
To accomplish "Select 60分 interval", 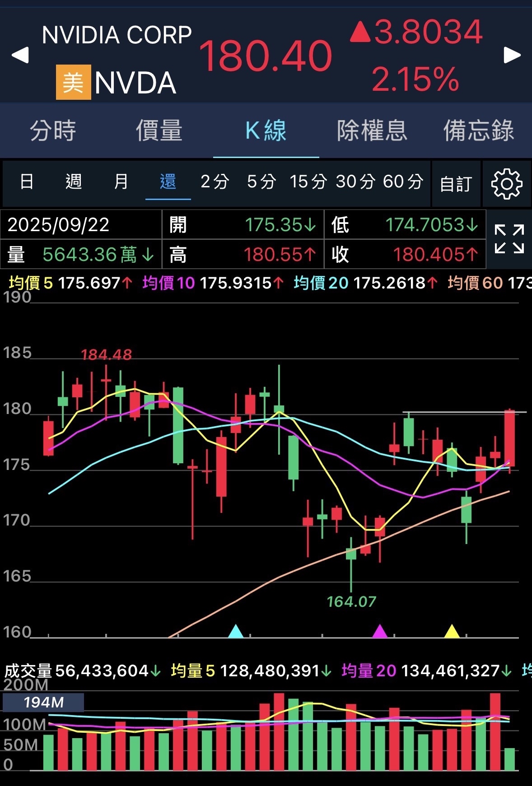I will tap(403, 181).
